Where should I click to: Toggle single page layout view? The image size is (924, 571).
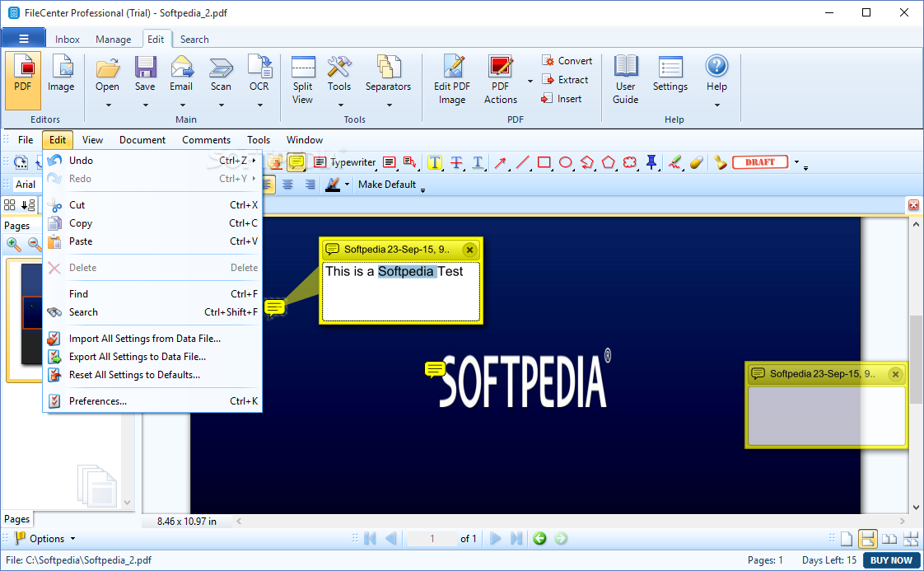click(847, 539)
